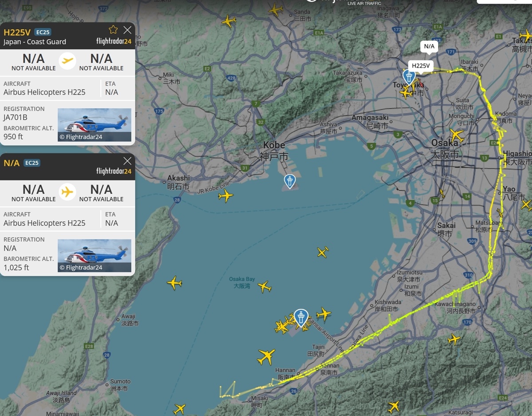
Task: Select the large aircraft west of Hannan
Action: pos(266,356)
